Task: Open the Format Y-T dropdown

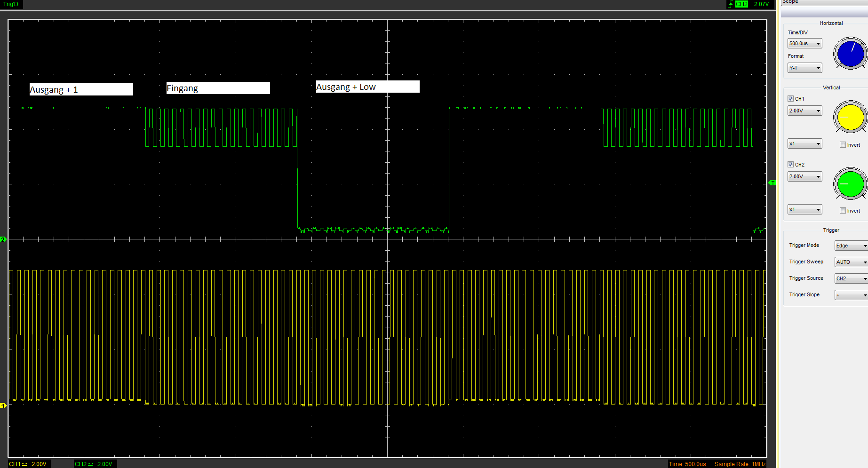Action: pos(805,68)
